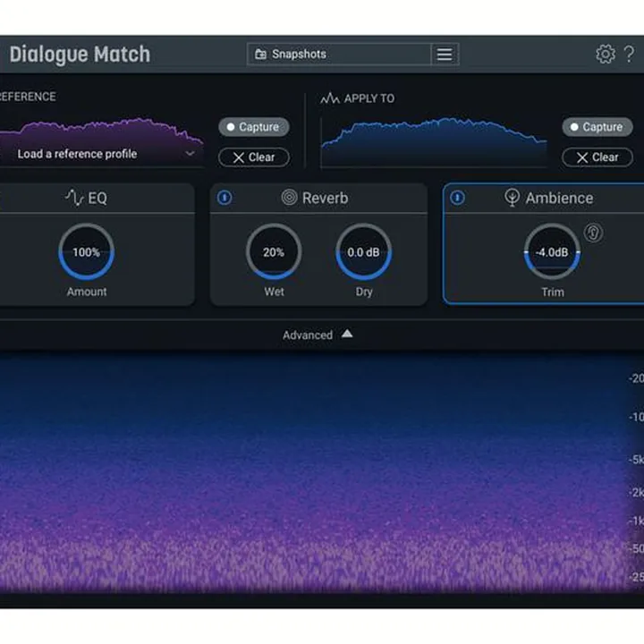Image resolution: width=644 pixels, height=644 pixels.
Task: Click the Reference purple spectrum display
Action: pos(102,141)
